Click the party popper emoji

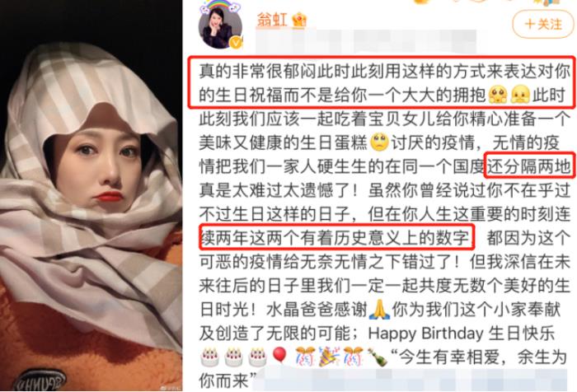click(x=329, y=357)
